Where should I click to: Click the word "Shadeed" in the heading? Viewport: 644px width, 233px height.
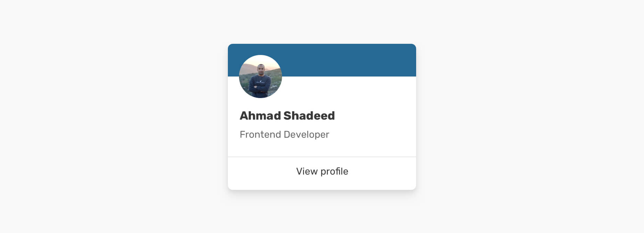point(309,116)
